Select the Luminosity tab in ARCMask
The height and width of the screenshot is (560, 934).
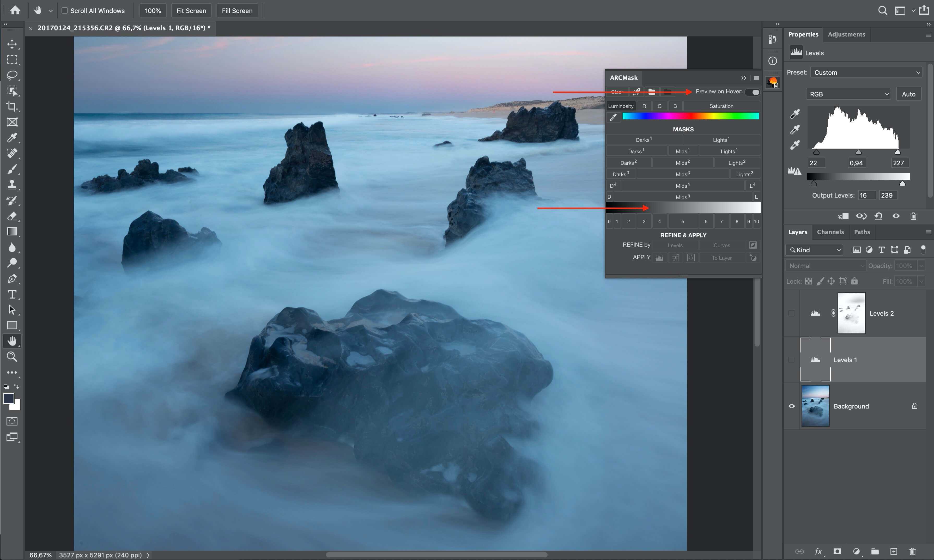(621, 106)
